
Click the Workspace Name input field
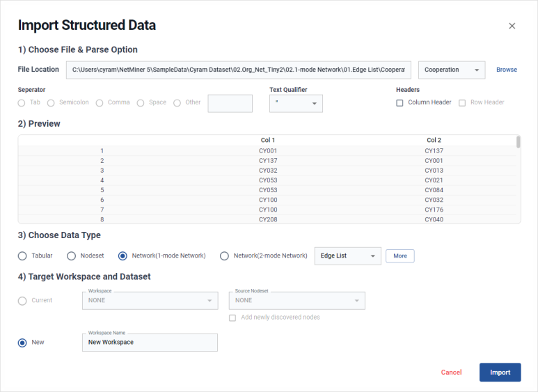click(150, 343)
